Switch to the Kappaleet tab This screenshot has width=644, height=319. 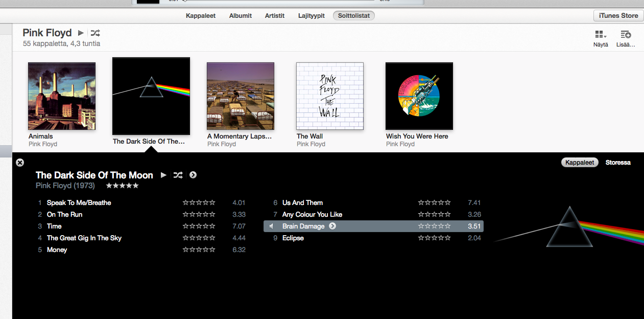pyautogui.click(x=201, y=16)
